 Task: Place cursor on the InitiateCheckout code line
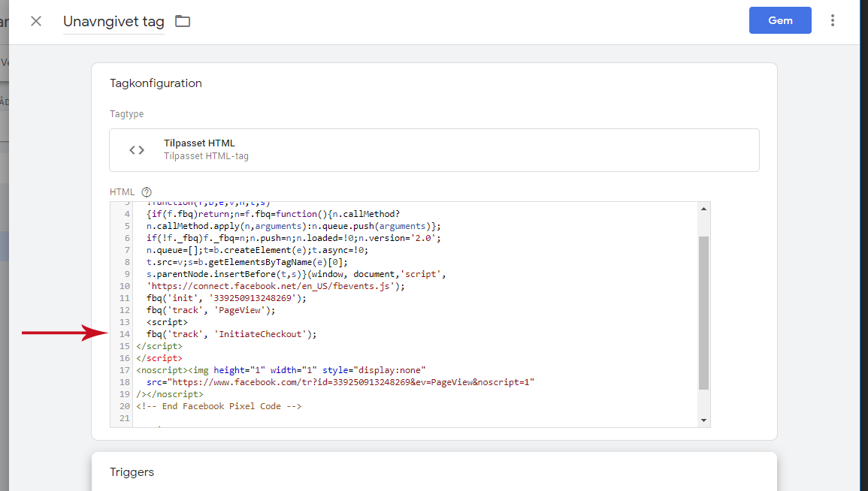pyautogui.click(x=231, y=334)
